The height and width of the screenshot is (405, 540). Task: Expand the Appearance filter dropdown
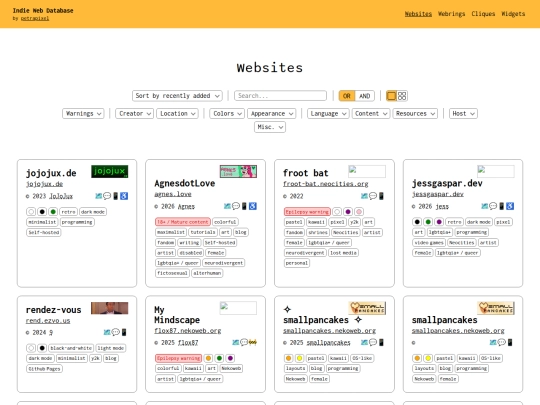271,114
